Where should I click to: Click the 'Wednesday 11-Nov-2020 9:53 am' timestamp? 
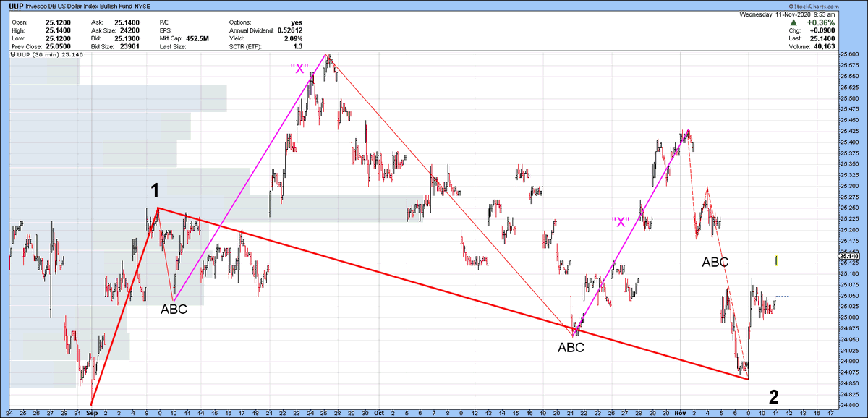tap(787, 14)
